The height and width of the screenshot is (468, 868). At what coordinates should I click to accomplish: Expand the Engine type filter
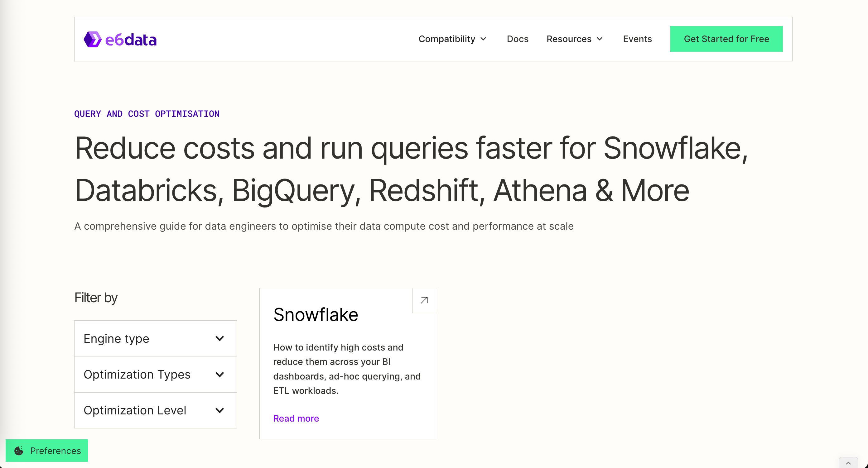(155, 338)
